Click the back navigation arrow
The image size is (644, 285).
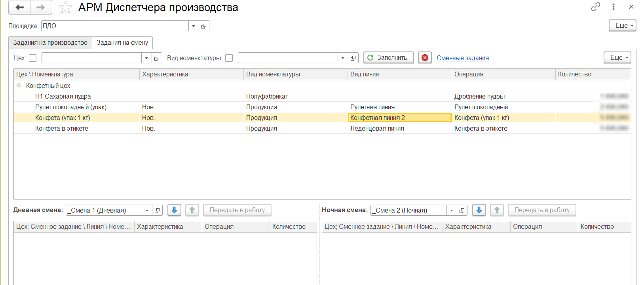pos(19,8)
